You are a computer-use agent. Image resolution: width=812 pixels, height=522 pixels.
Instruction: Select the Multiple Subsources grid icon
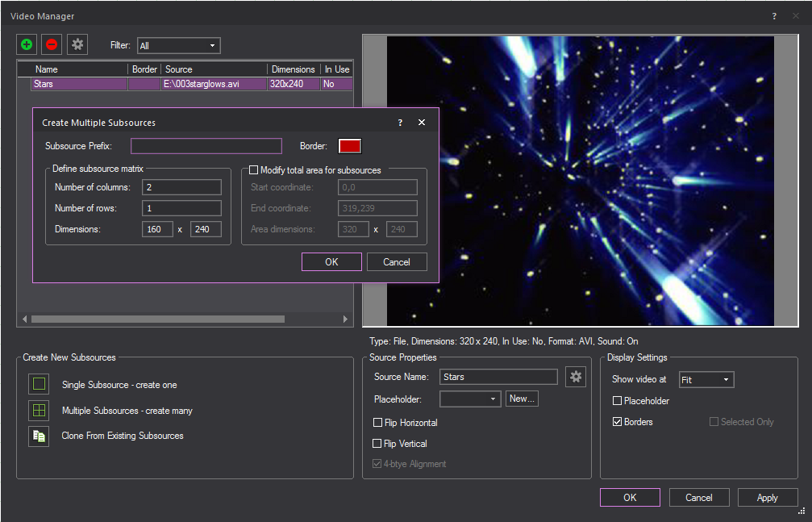pyautogui.click(x=38, y=410)
